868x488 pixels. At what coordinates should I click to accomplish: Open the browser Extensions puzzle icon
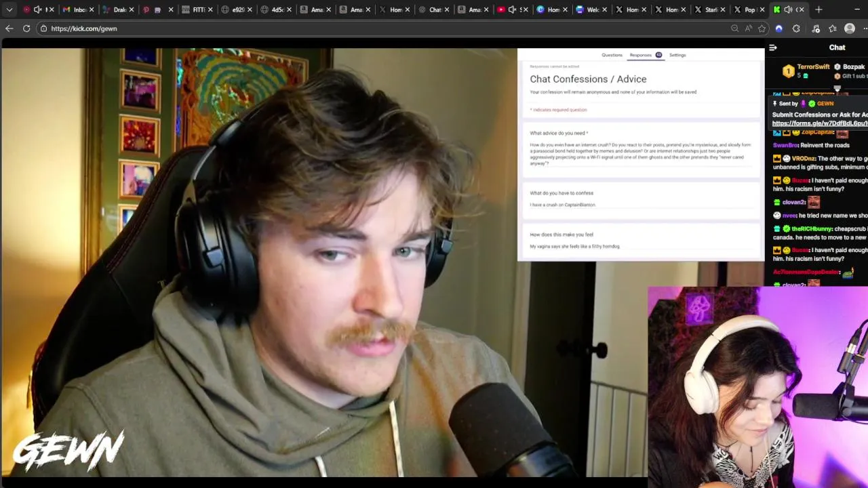796,28
